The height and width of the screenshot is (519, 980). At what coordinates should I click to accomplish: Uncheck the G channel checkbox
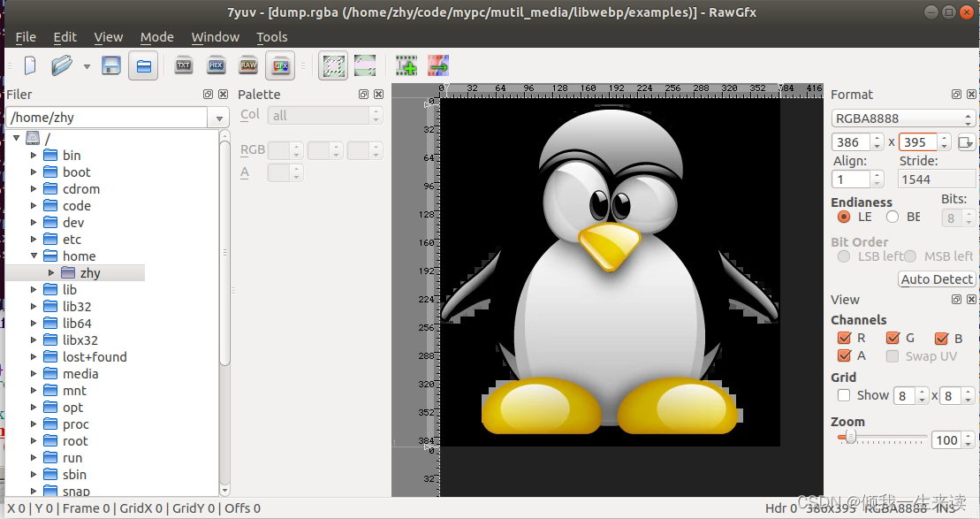click(x=891, y=338)
